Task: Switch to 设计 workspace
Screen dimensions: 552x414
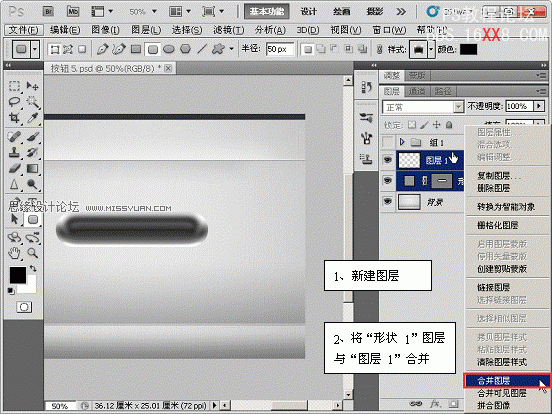Action: coord(309,12)
